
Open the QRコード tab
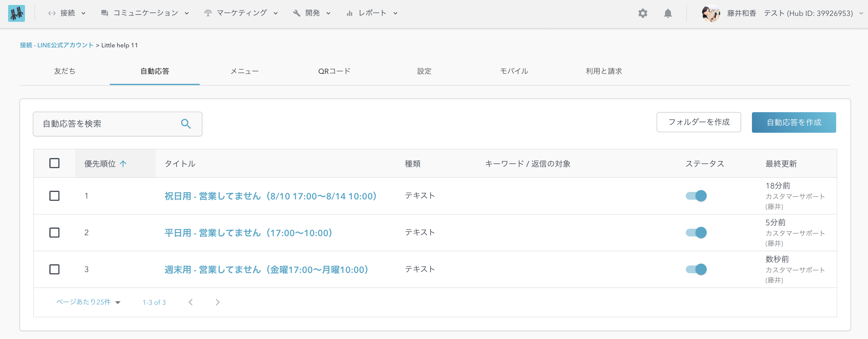coord(334,71)
